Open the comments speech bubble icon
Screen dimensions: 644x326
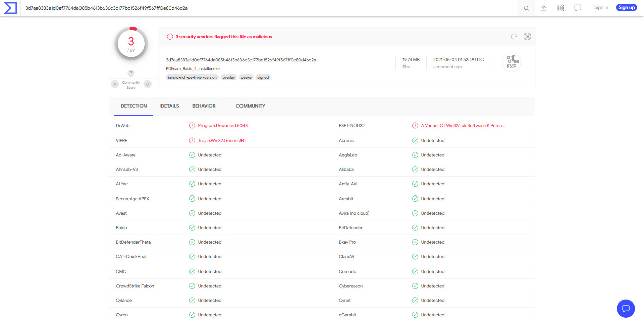(x=578, y=8)
